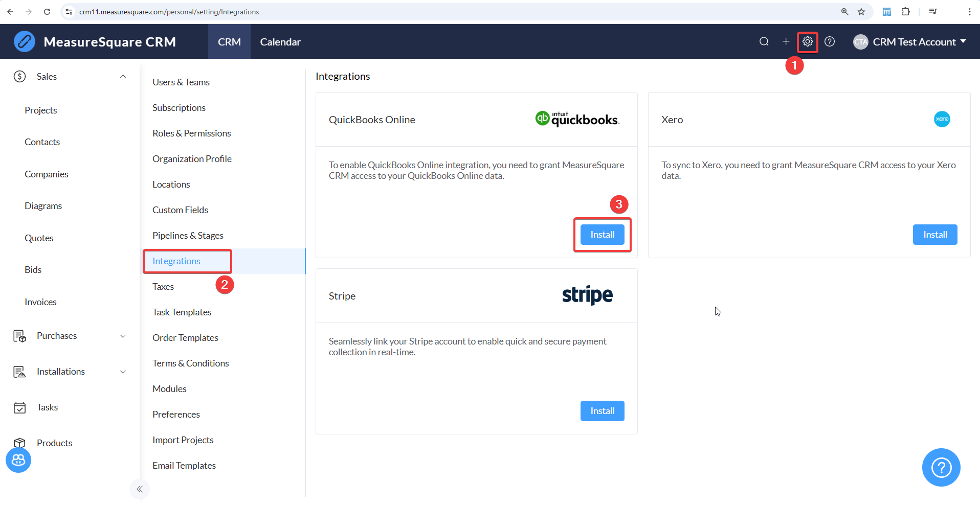Open Subscriptions settings
Image resolution: width=980 pixels, height=506 pixels.
pos(179,108)
